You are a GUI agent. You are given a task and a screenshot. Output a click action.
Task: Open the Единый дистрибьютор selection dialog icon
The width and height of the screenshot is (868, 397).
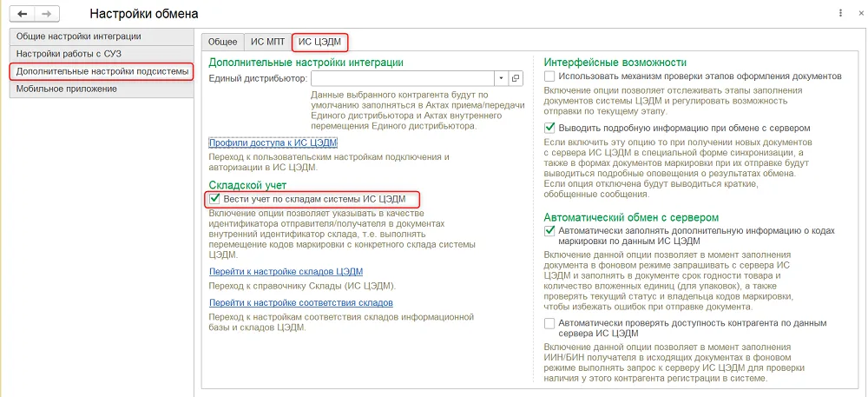pyautogui.click(x=516, y=79)
